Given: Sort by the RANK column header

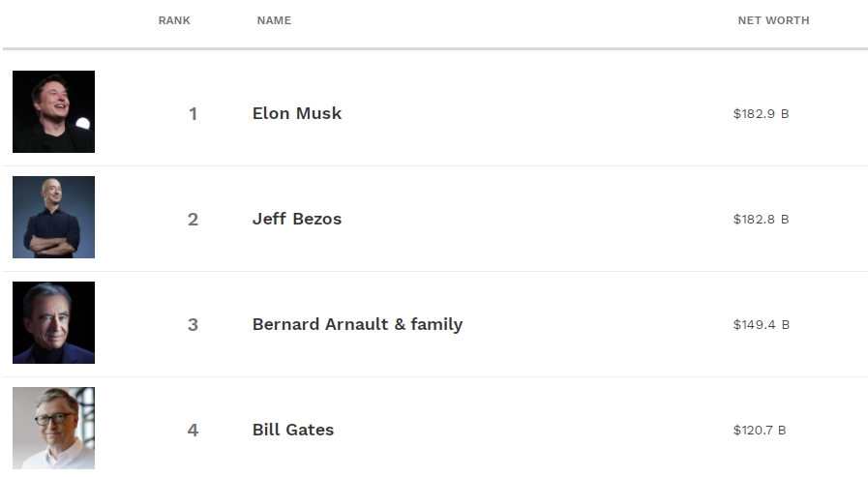Looking at the screenshot, I should [174, 20].
